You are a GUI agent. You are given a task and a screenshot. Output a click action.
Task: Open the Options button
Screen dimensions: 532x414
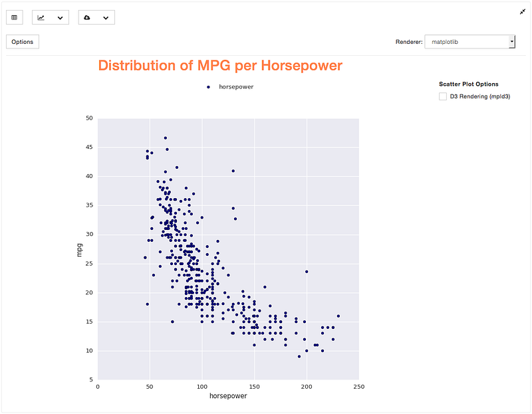[23, 42]
